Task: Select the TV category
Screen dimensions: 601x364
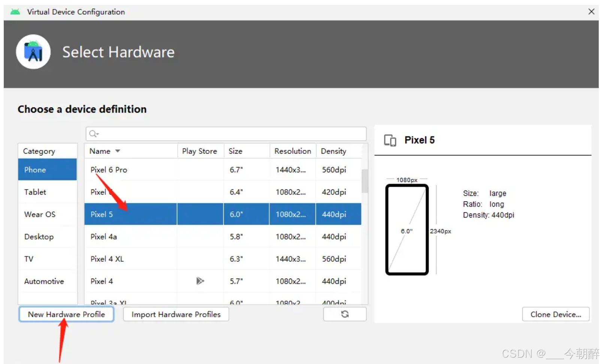Action: (48, 259)
